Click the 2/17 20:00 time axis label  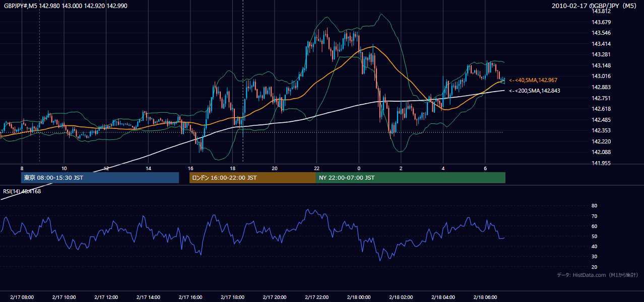pyautogui.click(x=275, y=297)
